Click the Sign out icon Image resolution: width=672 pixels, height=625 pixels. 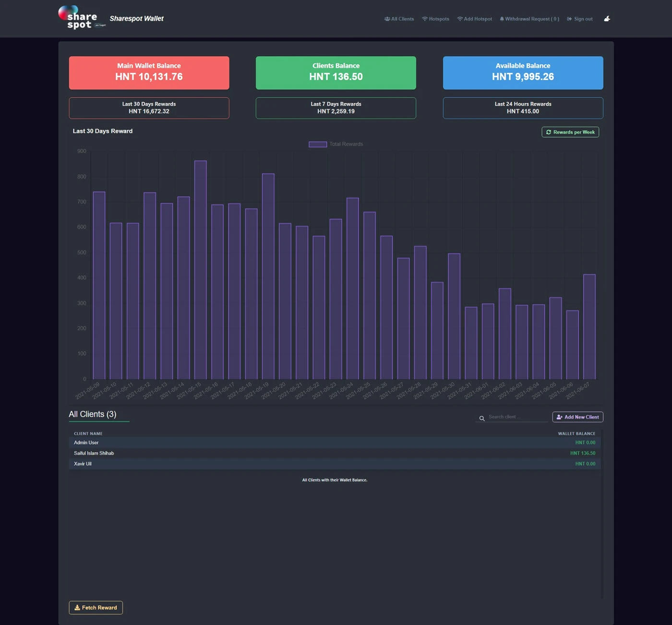pyautogui.click(x=568, y=19)
